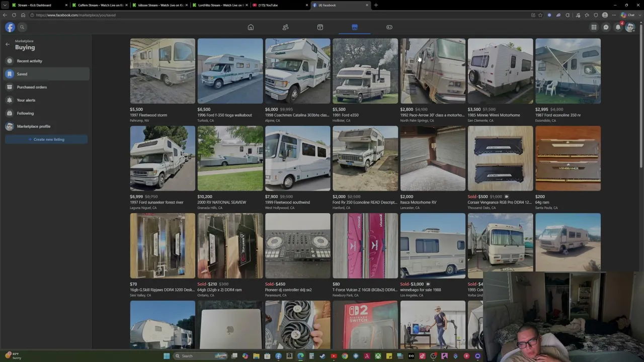This screenshot has width=644, height=362.
Task: Open the Friends icon in top navigation
Action: click(x=285, y=27)
